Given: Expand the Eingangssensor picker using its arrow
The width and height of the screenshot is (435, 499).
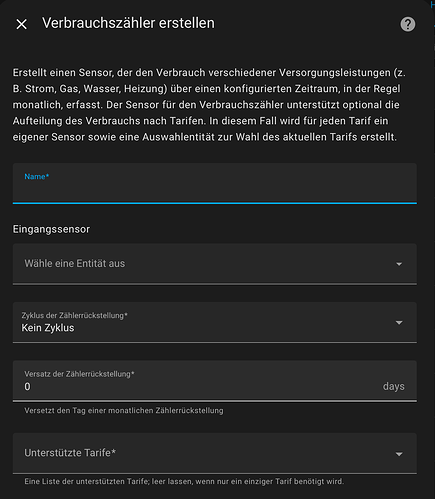Looking at the screenshot, I should tap(399, 264).
